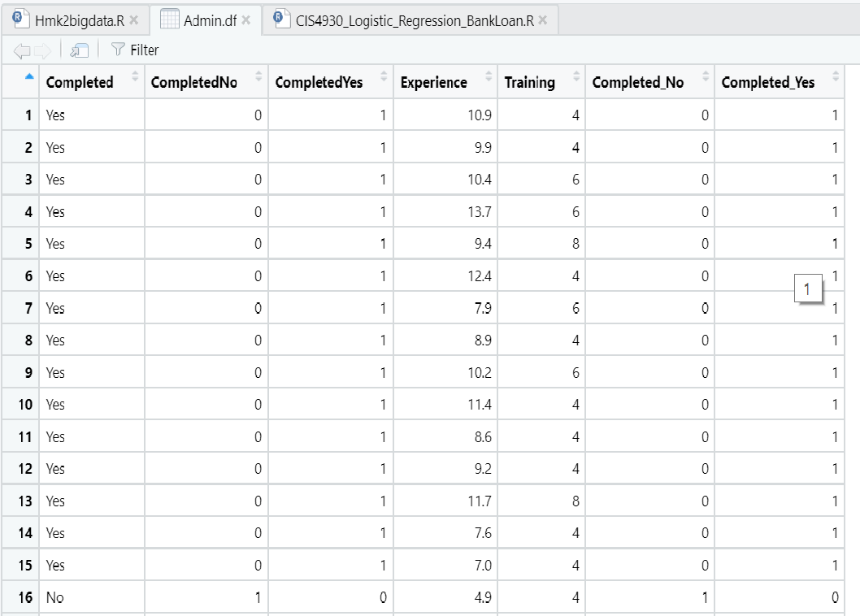Click the R file icon on CIS4930 tab

281,20
